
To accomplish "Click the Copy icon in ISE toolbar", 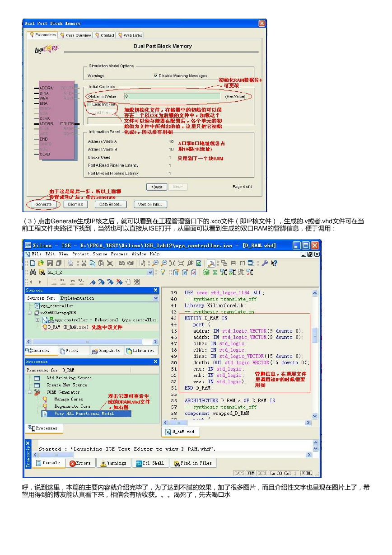I will [92, 263].
